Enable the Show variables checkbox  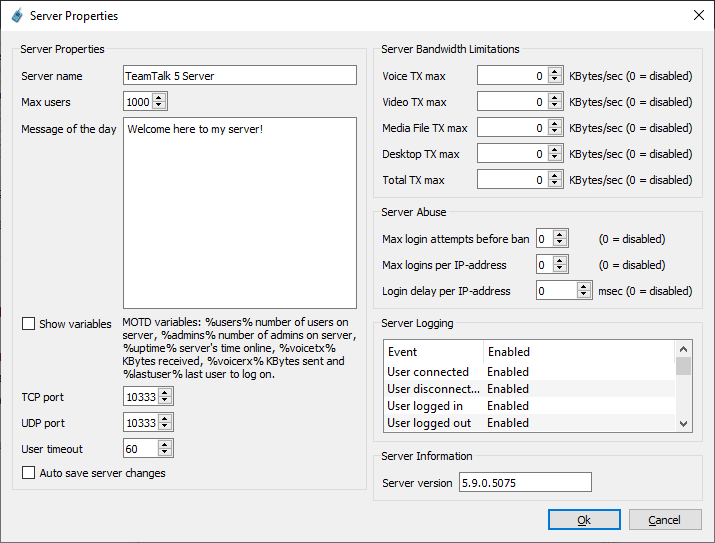(29, 324)
